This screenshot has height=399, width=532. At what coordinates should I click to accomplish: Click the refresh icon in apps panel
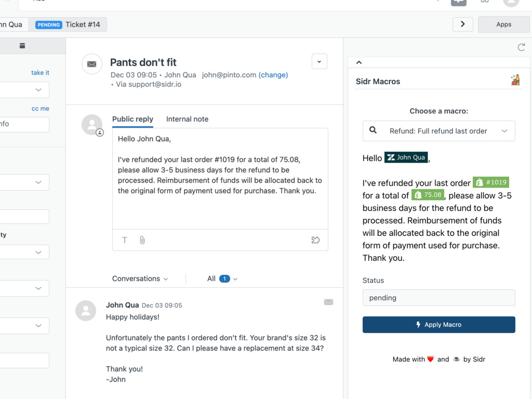[x=521, y=47]
